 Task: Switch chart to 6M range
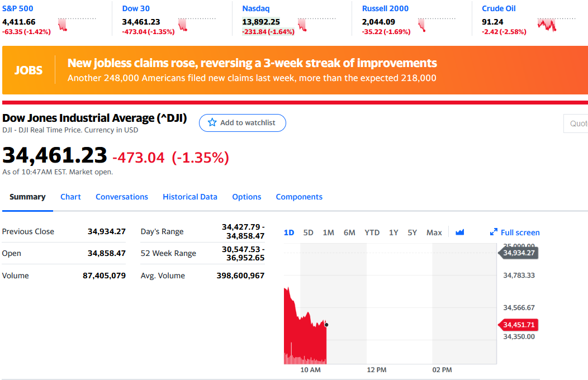tap(349, 232)
